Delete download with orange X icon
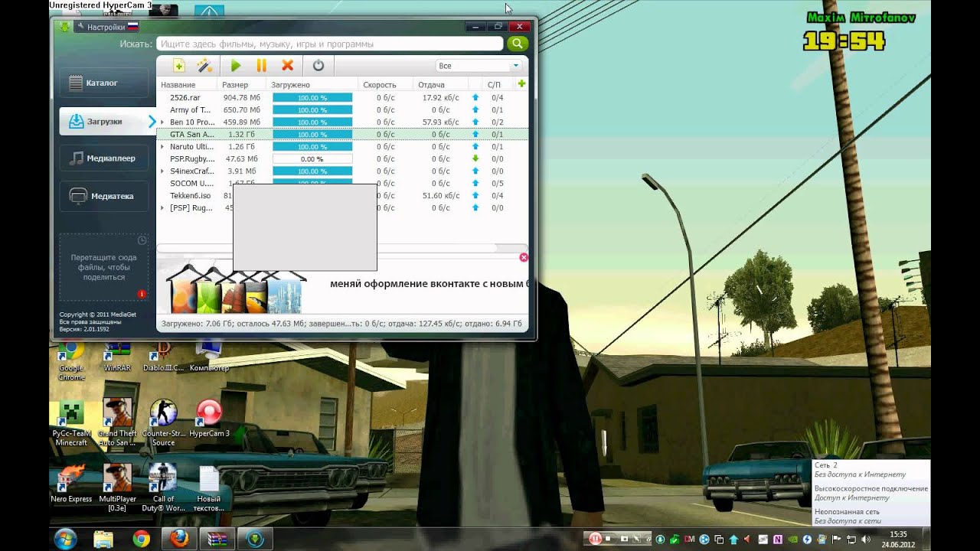 (288, 66)
